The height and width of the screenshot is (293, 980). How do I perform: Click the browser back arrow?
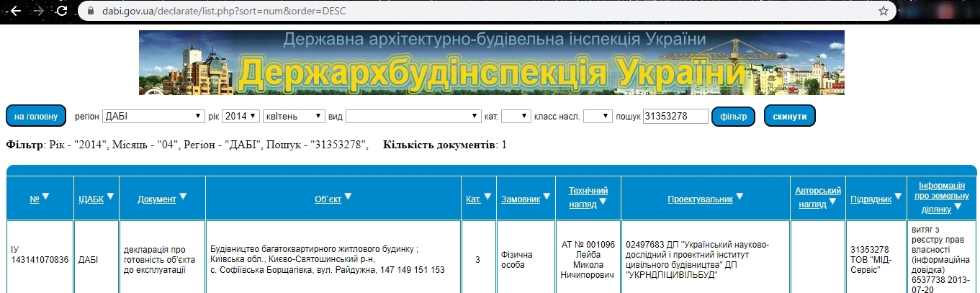coord(14,11)
